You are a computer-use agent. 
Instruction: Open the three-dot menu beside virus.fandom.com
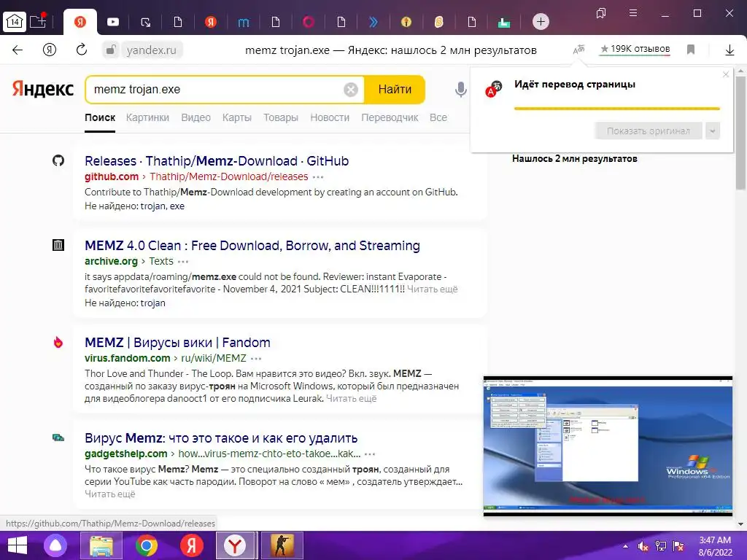tap(256, 359)
